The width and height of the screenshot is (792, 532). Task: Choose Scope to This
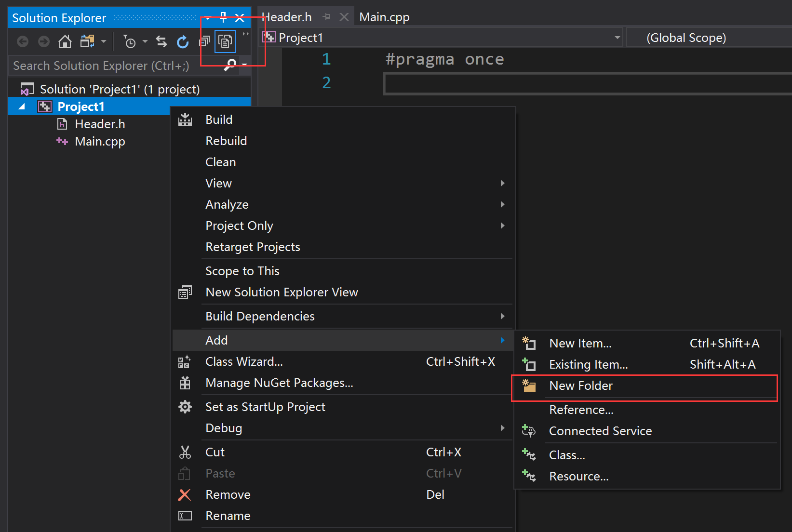(343, 271)
